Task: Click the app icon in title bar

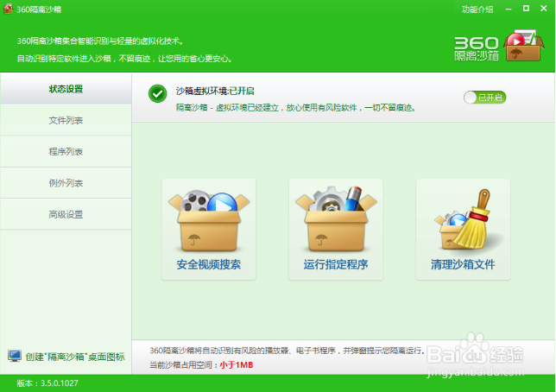Action: (x=8, y=9)
